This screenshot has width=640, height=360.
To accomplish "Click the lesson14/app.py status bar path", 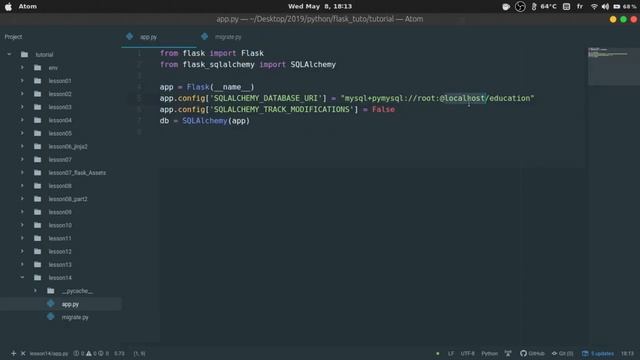I will point(49,353).
